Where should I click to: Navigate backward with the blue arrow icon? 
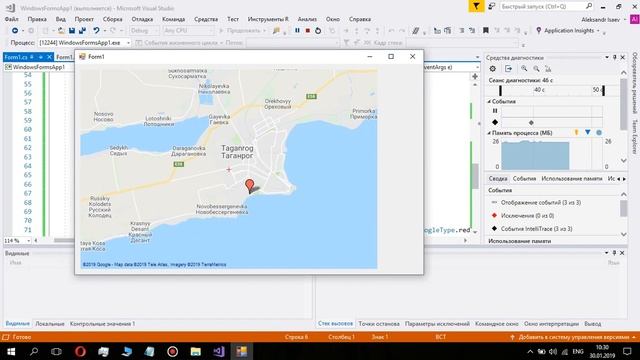pos(15,31)
